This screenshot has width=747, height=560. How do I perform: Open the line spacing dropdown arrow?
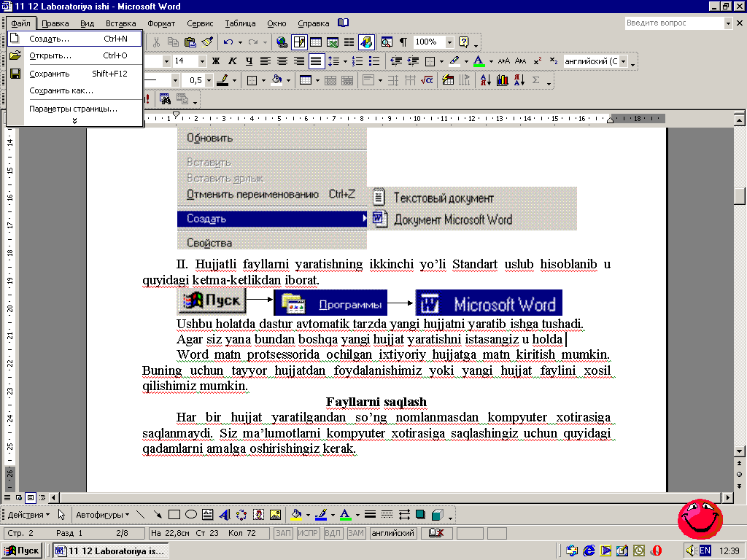pyautogui.click(x=345, y=61)
